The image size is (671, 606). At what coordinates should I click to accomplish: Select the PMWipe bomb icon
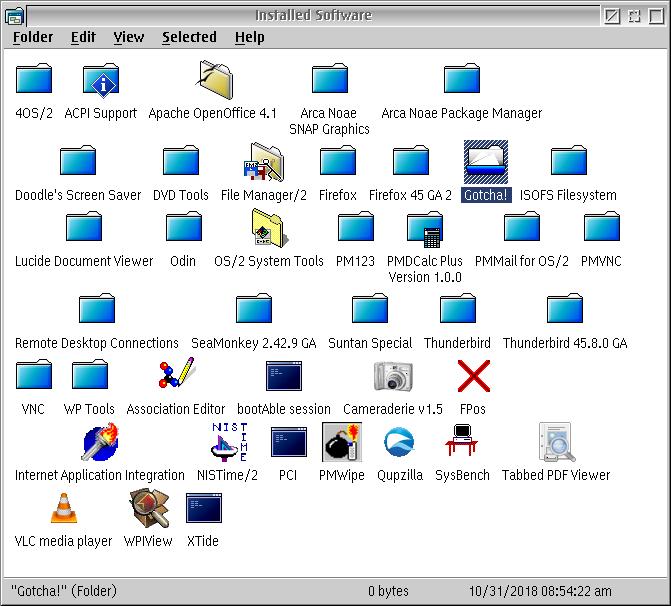pyautogui.click(x=342, y=442)
